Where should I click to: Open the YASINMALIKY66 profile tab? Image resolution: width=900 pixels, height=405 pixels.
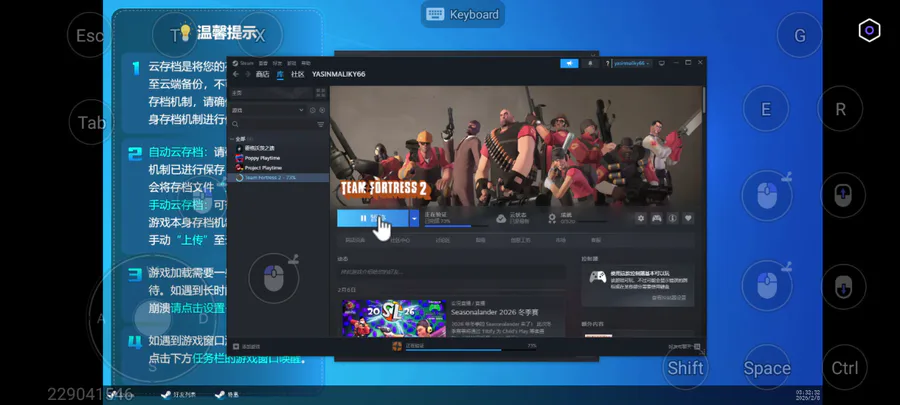[x=339, y=74]
